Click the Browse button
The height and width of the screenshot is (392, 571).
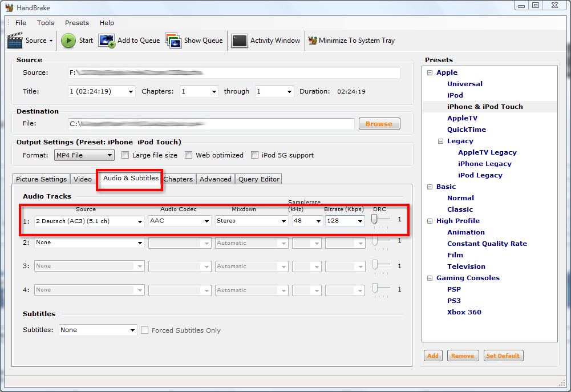coord(379,123)
